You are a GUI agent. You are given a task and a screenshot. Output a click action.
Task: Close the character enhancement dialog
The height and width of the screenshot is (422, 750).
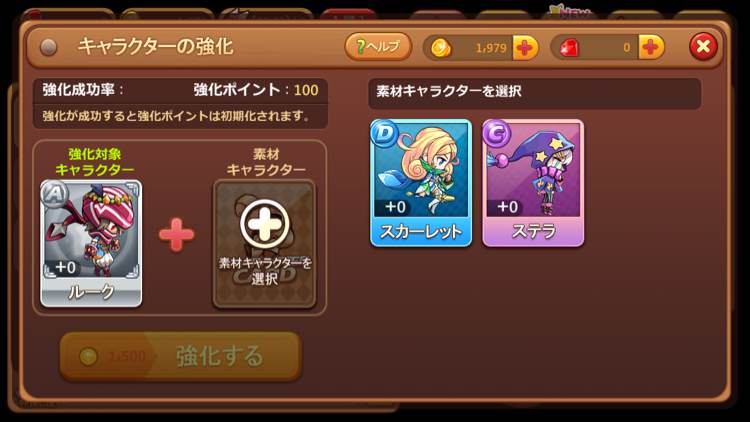coord(703,47)
